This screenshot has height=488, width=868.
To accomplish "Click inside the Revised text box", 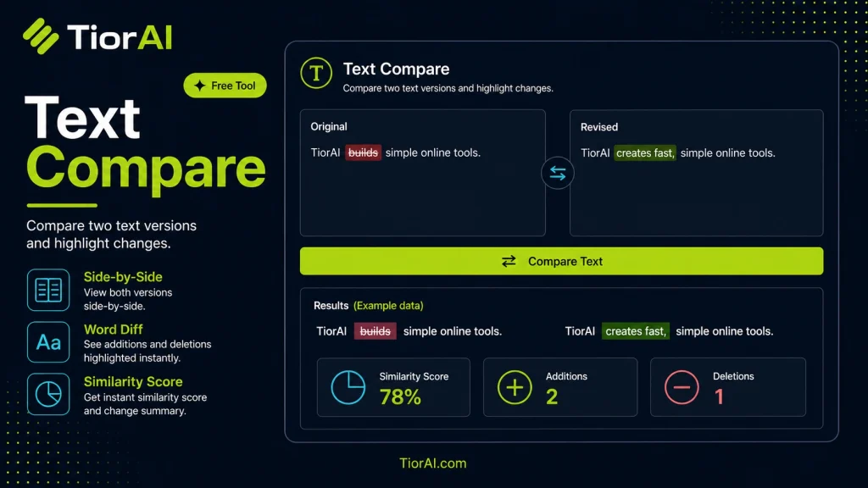I will tap(697, 173).
